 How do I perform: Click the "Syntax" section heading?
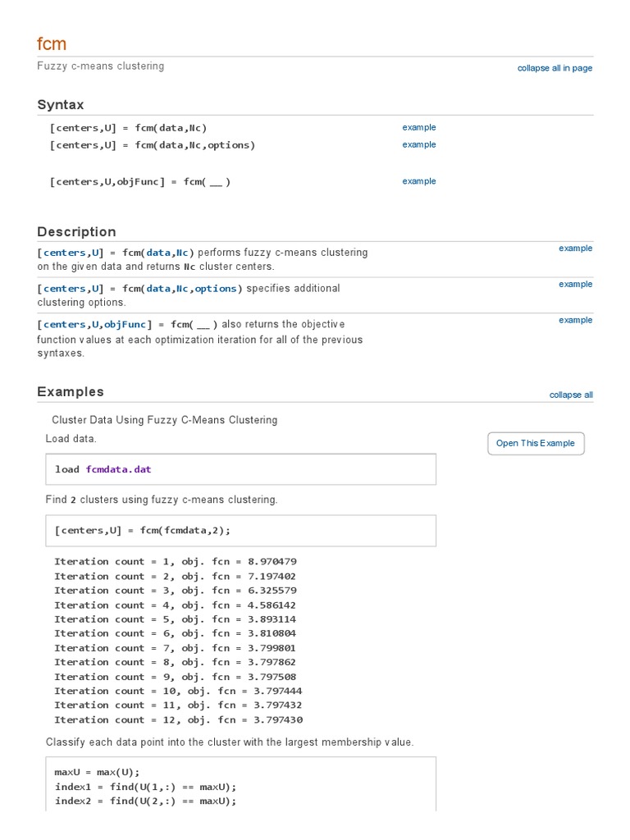coord(61,105)
